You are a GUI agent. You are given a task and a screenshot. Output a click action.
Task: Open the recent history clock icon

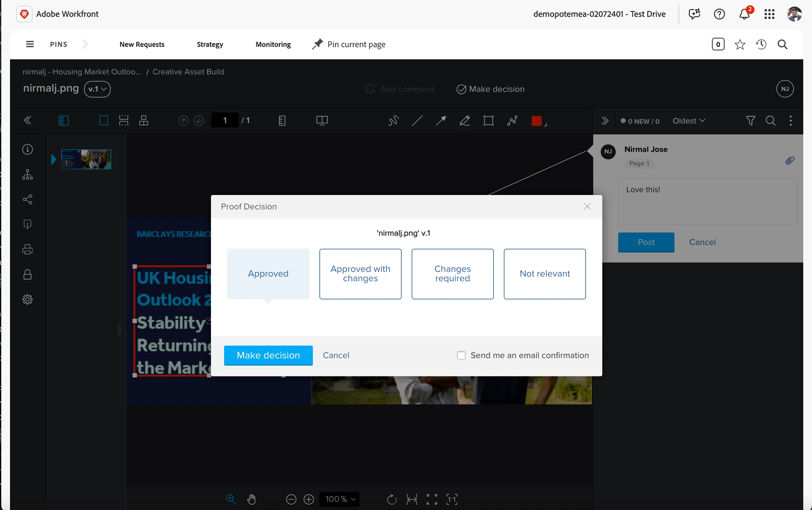(761, 44)
